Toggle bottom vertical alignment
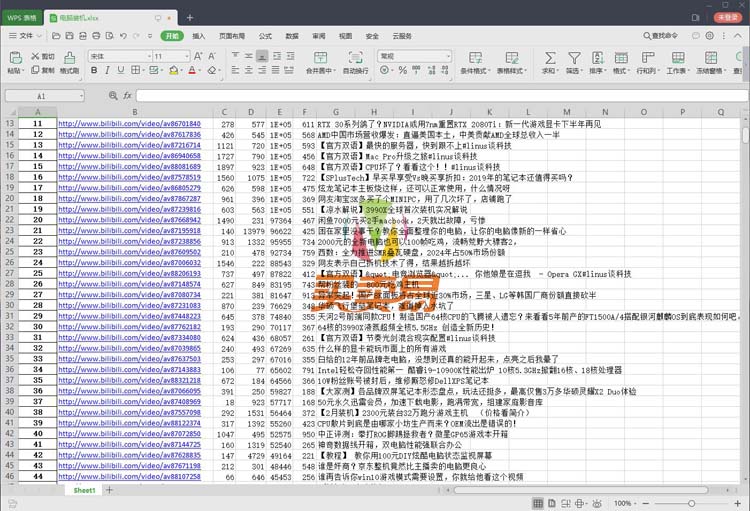 pyautogui.click(x=262, y=56)
